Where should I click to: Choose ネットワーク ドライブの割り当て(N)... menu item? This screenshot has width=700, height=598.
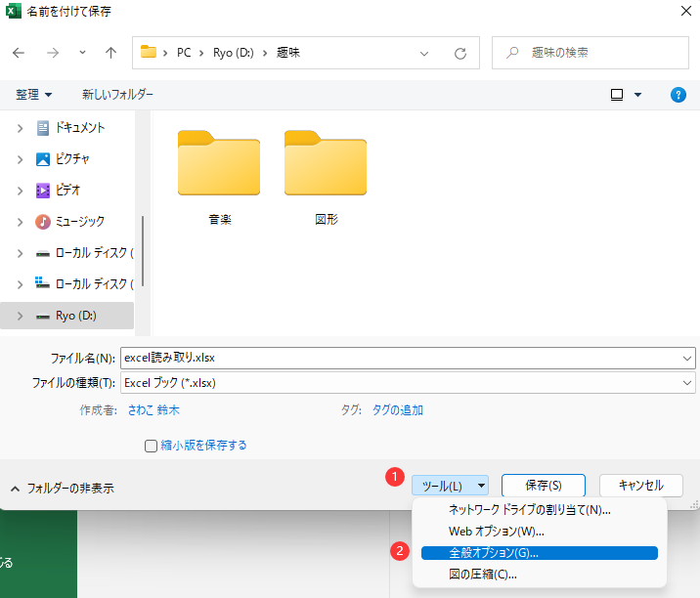[x=540, y=510]
